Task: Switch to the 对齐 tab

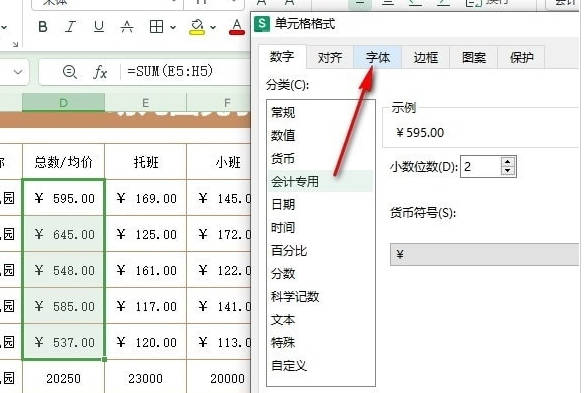Action: pyautogui.click(x=330, y=58)
